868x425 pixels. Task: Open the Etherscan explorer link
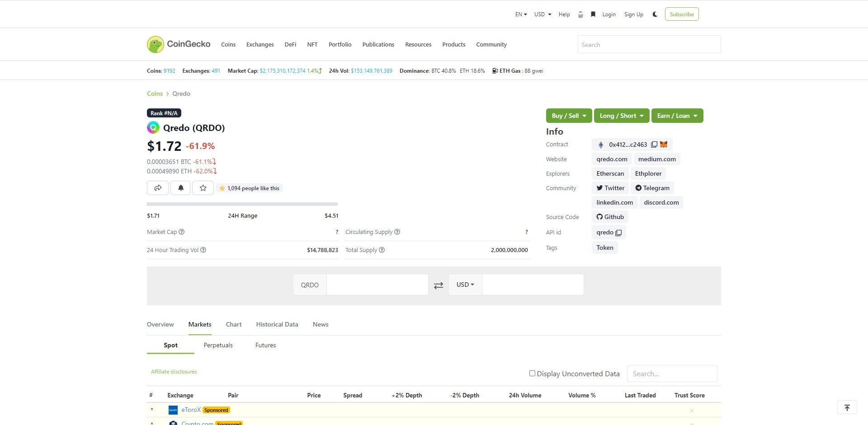pos(610,173)
